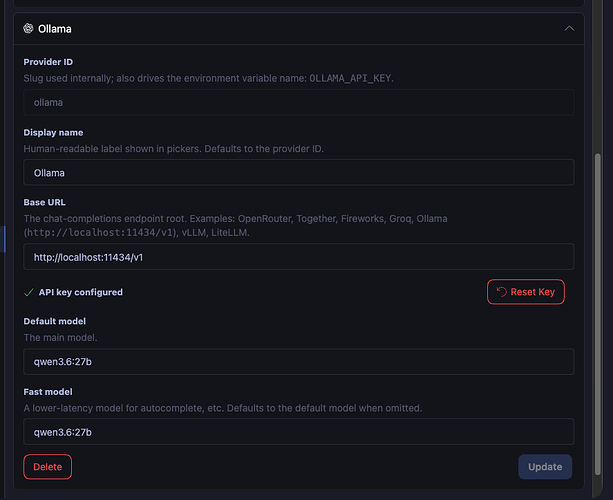Click the Base URL label
The height and width of the screenshot is (500, 613).
tap(45, 203)
